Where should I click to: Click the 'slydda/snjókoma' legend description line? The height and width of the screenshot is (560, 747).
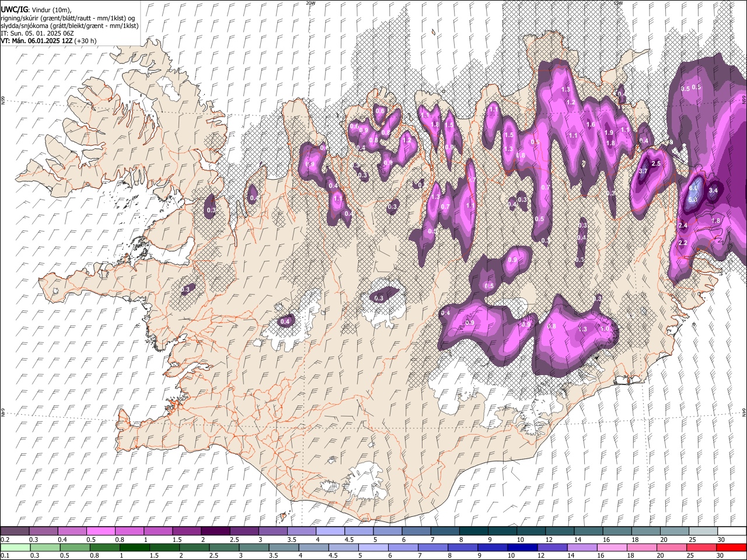coord(69,26)
